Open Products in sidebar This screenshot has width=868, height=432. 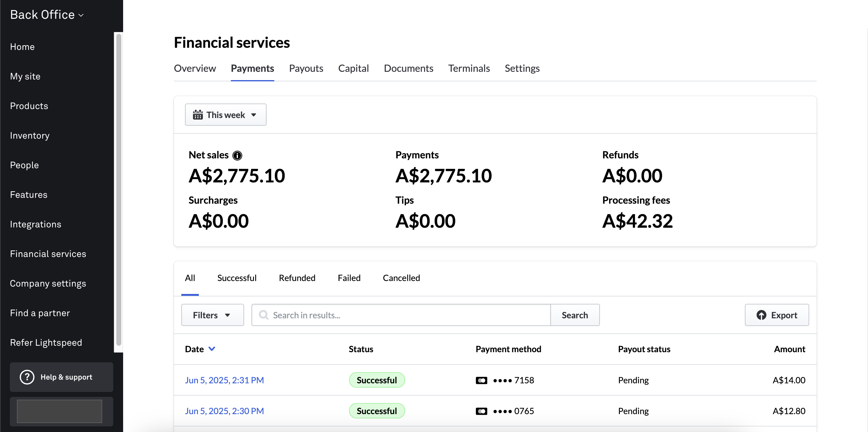point(29,106)
